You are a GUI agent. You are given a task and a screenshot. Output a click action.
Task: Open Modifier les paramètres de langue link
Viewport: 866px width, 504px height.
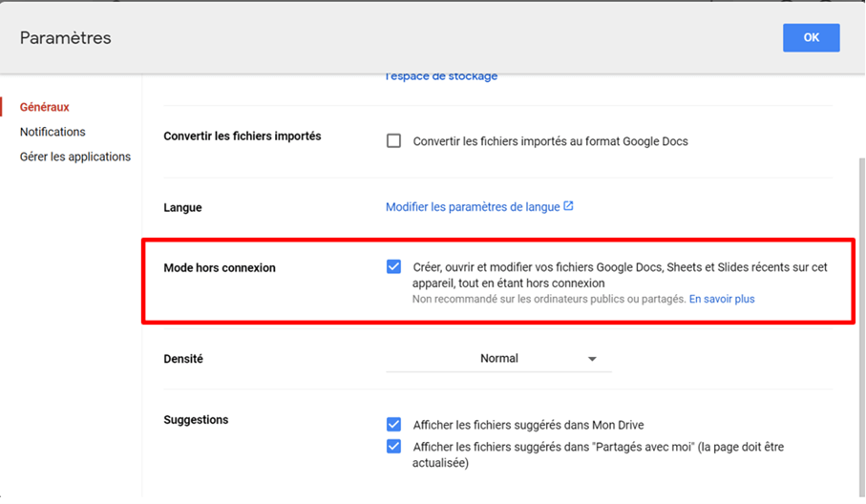pyautogui.click(x=473, y=207)
